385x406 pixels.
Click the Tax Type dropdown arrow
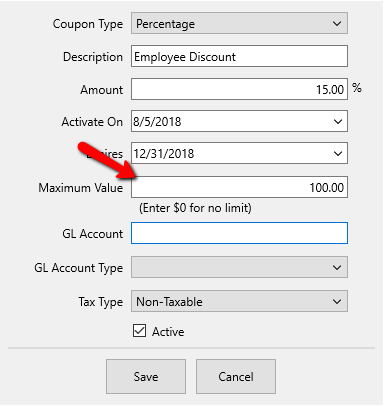tap(337, 301)
